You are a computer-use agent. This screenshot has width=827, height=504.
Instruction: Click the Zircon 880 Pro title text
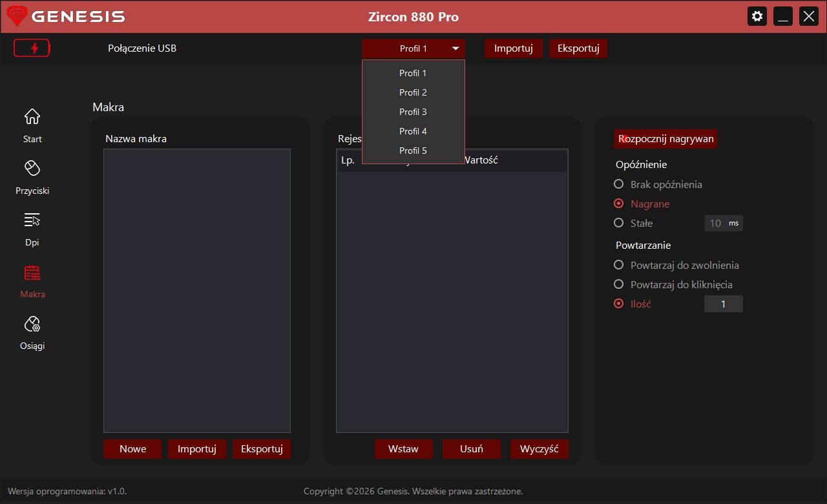[413, 17]
